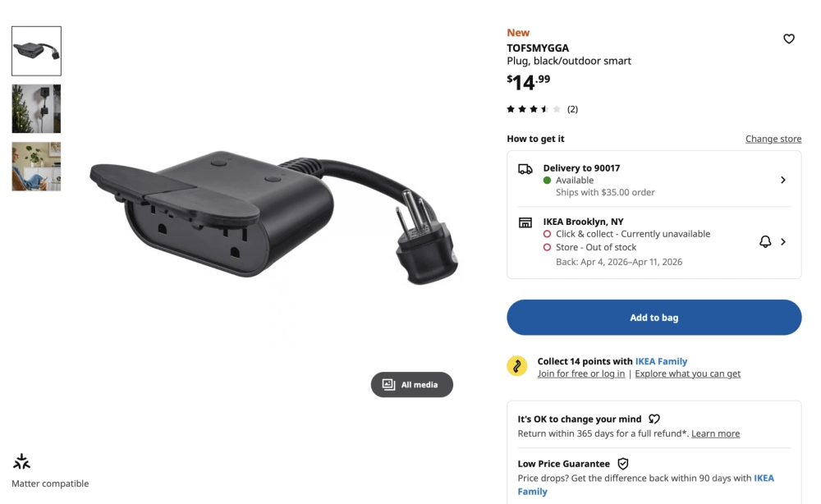Click the delivery truck icon
This screenshot has width=821, height=504.
pyautogui.click(x=525, y=168)
